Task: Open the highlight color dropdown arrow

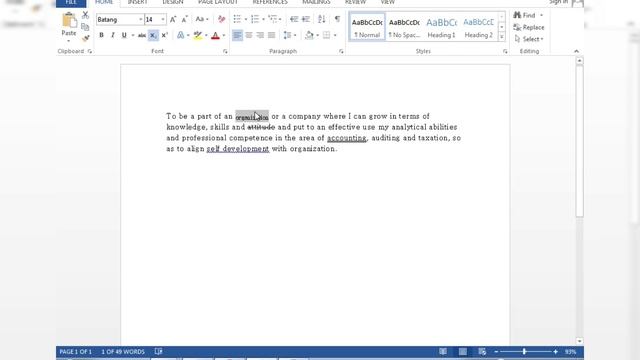Action: (206, 36)
